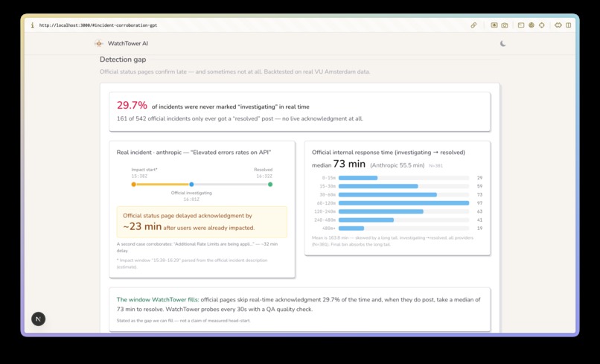Open the console panel icon in toolbar
Viewport: 600px width, 364px height.
click(x=521, y=25)
